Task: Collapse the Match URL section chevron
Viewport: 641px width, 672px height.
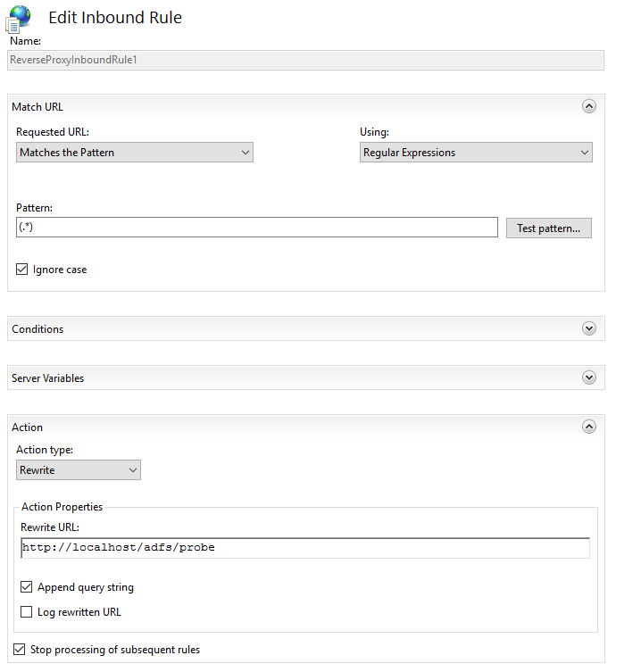Action: click(588, 106)
